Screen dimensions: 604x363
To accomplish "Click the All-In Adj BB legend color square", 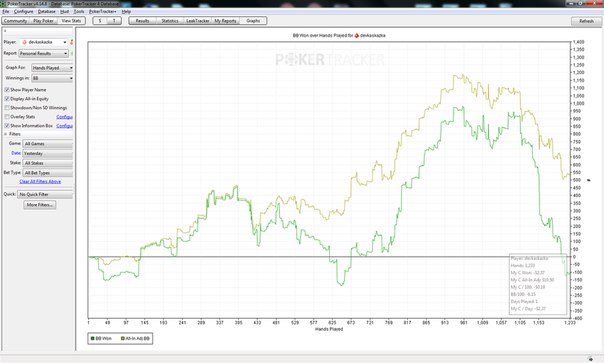I will (122, 338).
